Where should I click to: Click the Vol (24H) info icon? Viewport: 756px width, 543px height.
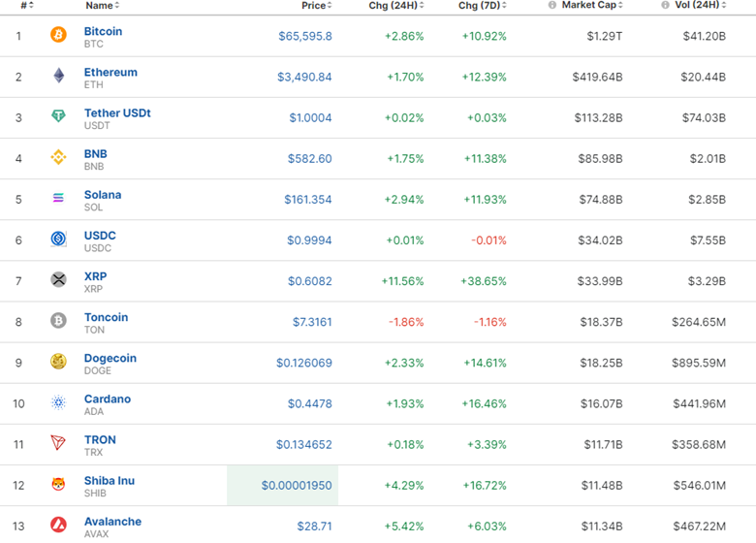tap(665, 6)
